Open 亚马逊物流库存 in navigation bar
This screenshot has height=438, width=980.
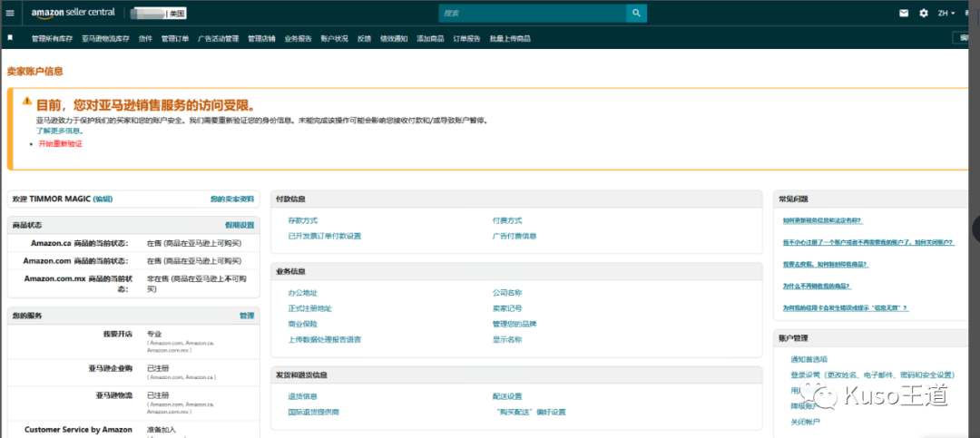(x=105, y=39)
